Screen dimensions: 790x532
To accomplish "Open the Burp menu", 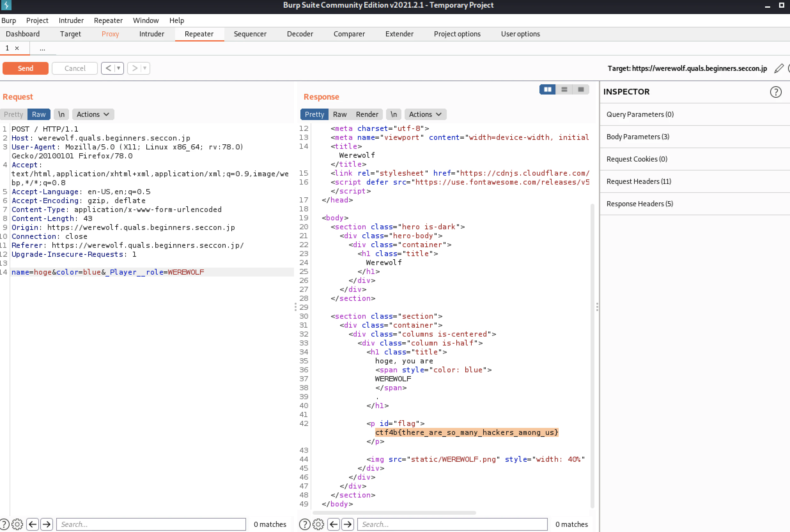I will [9, 20].
